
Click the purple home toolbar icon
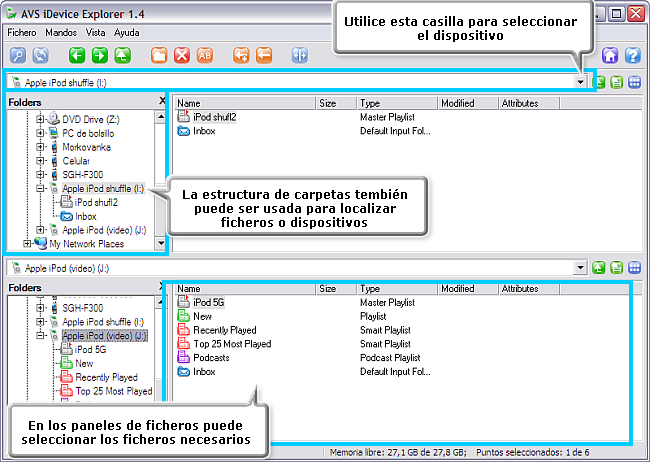coord(610,55)
